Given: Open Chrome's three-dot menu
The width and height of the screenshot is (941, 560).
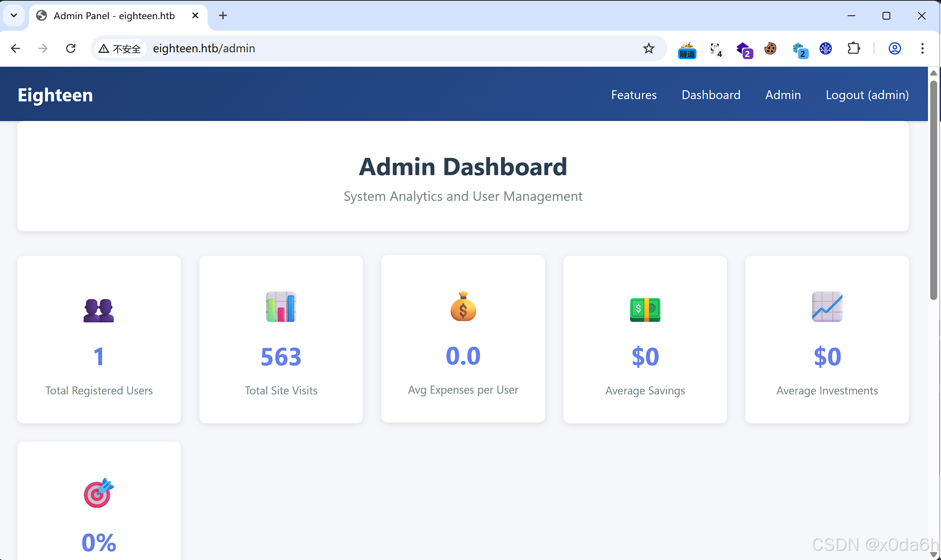Looking at the screenshot, I should click(922, 48).
